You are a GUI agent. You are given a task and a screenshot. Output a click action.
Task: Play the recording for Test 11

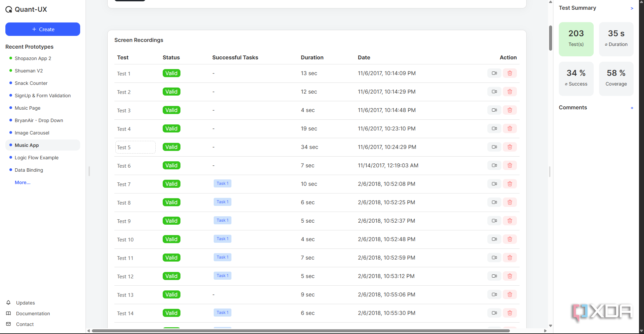tap(494, 258)
